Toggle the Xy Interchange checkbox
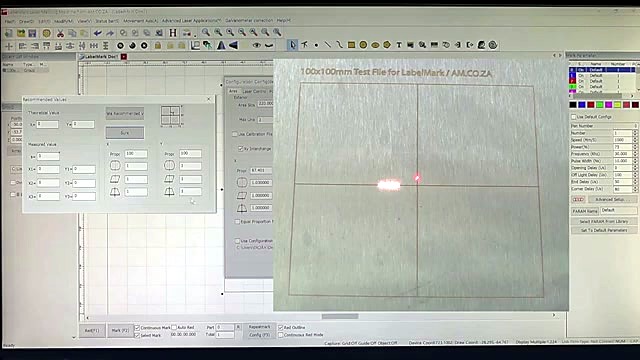 240,149
